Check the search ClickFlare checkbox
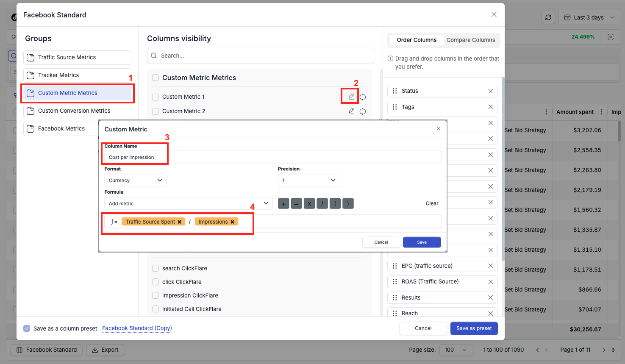Viewport: 625px width, 364px height. (x=156, y=268)
